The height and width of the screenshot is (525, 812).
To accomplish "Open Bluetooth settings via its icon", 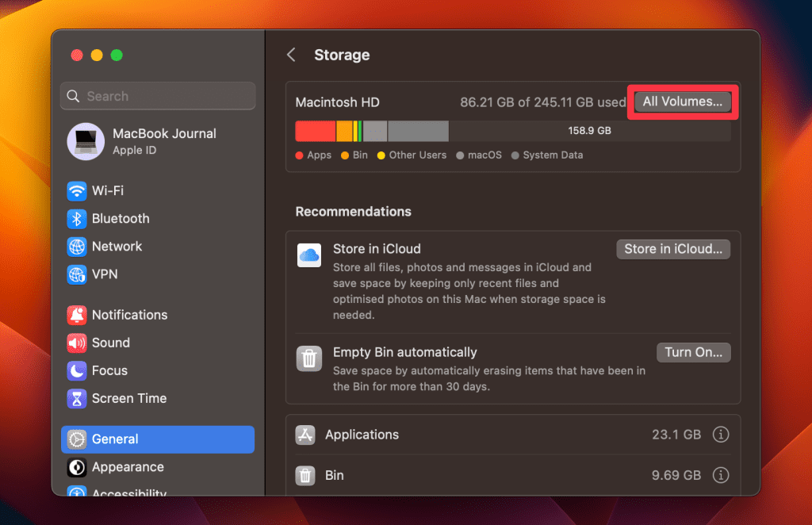I will (77, 219).
